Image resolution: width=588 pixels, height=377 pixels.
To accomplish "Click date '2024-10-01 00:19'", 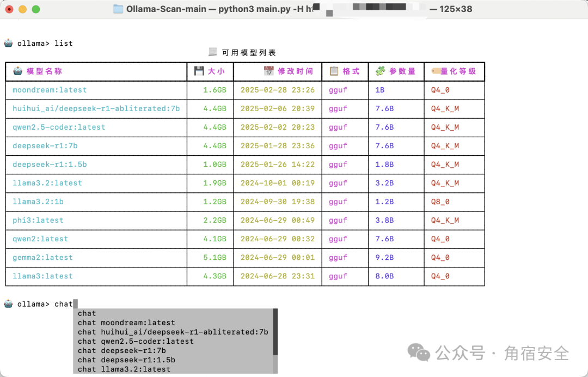I will pos(278,183).
